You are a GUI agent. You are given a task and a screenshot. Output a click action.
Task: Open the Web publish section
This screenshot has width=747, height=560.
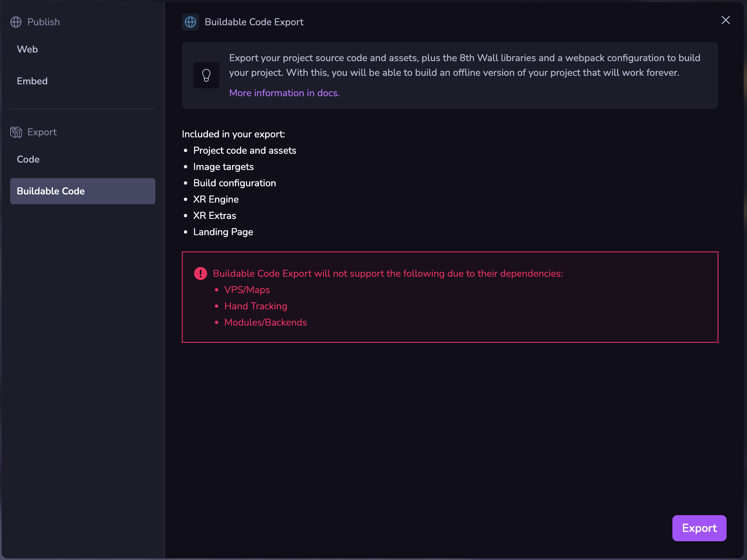coord(27,49)
